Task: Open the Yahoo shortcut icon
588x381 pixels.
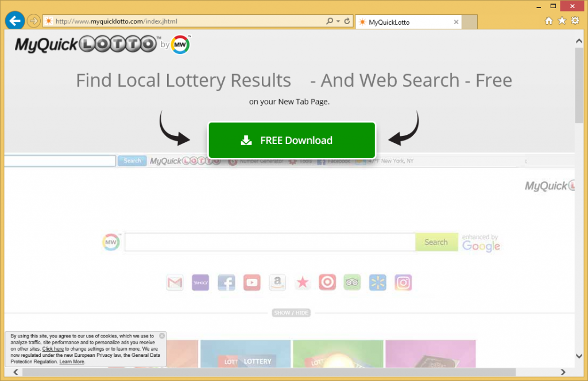Action: 200,282
